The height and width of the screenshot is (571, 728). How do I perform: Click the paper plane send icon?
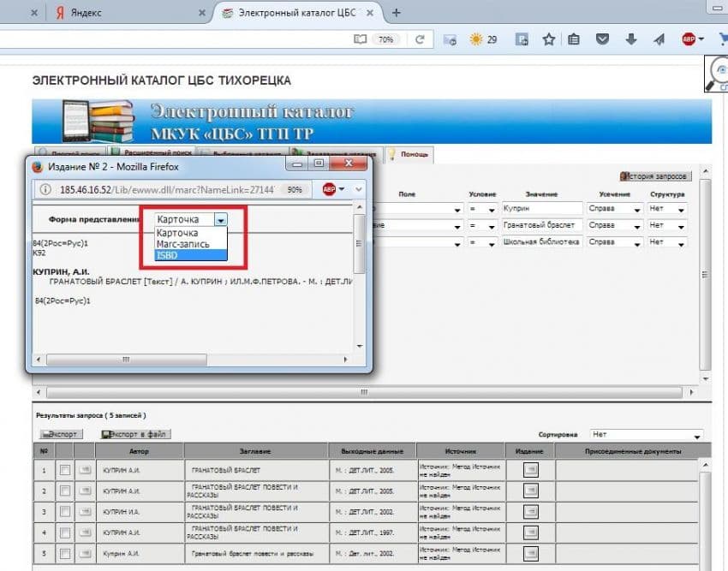tap(659, 39)
